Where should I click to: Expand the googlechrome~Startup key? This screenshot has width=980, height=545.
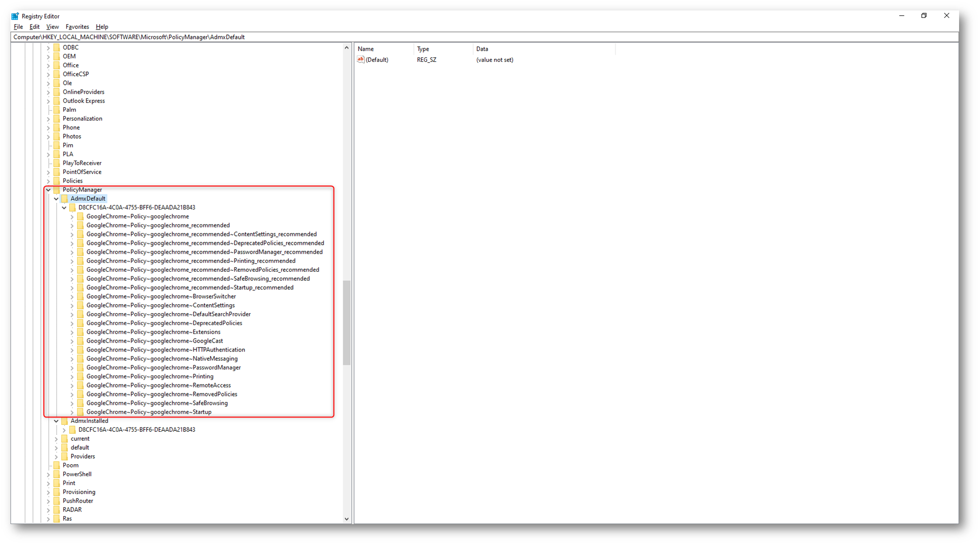[x=72, y=412]
